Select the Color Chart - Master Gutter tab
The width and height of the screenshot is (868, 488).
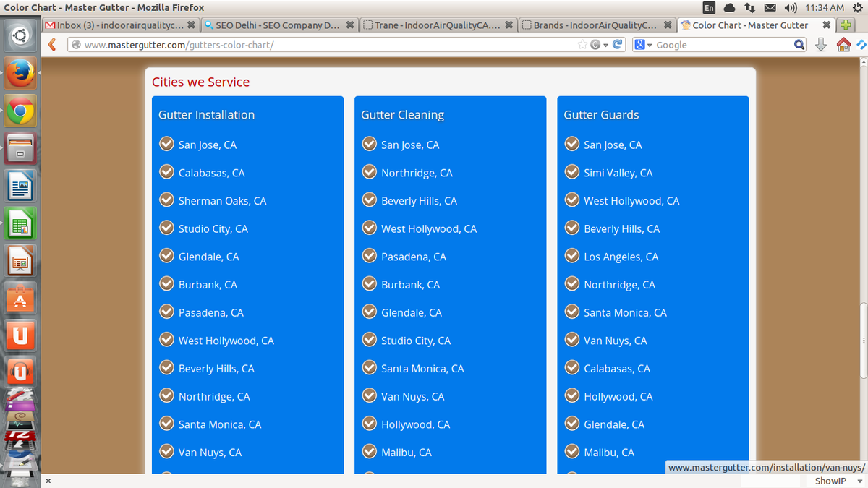click(757, 25)
